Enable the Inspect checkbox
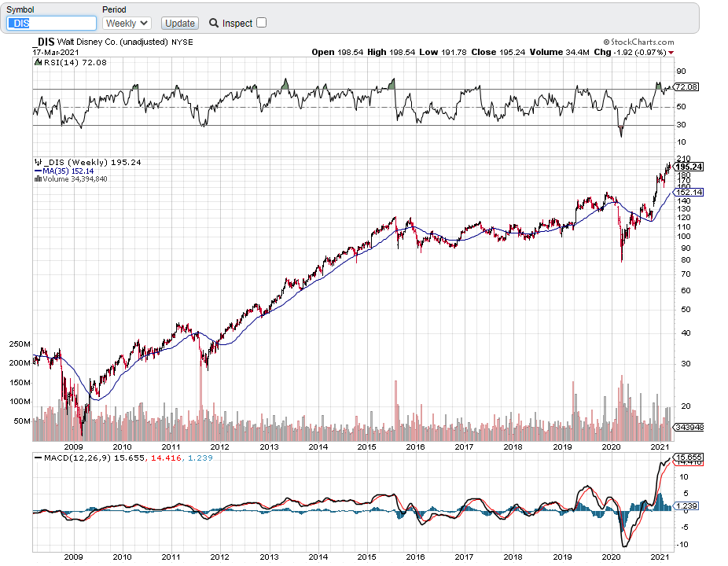This screenshot has width=728, height=566. pos(261,23)
